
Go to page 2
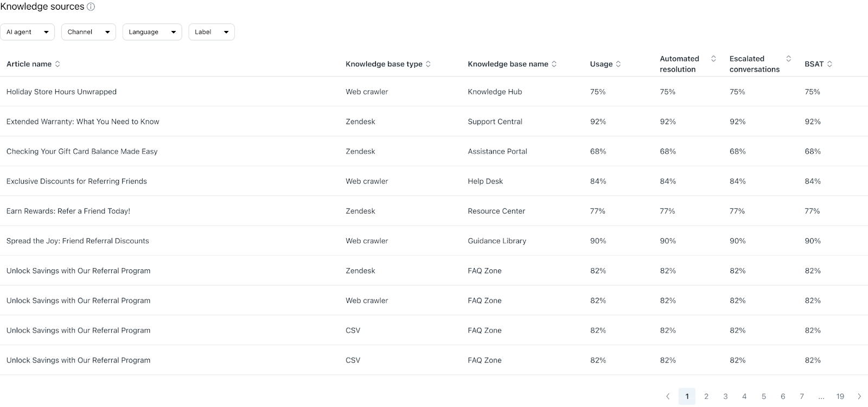coord(706,396)
